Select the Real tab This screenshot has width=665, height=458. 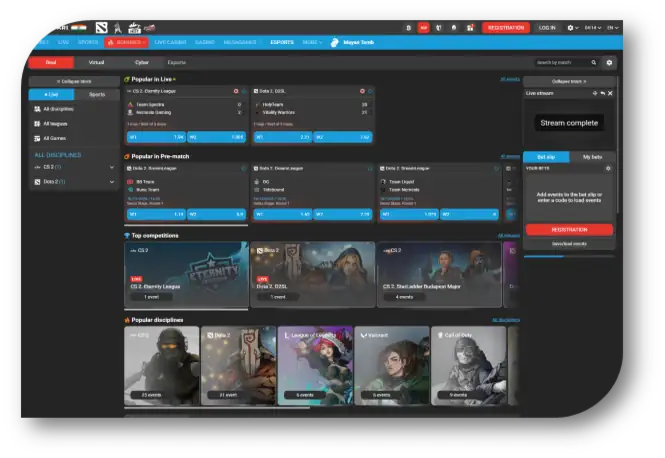click(51, 62)
